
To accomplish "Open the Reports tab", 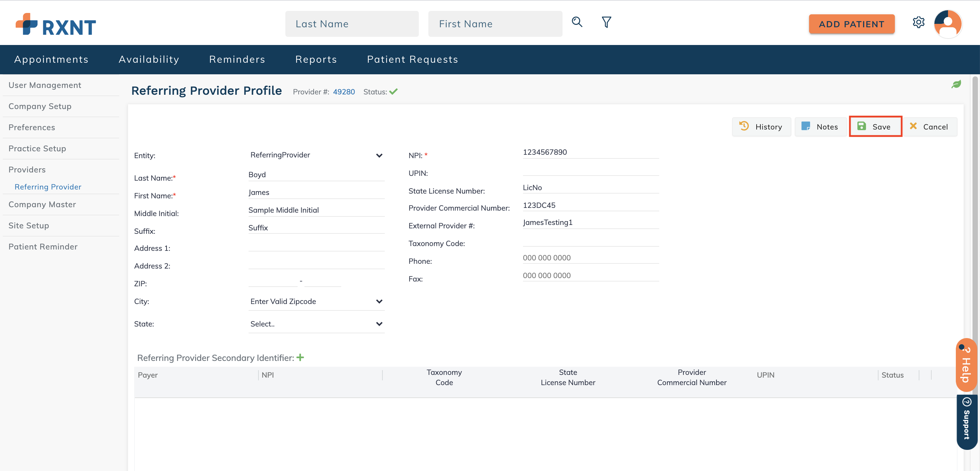I will click(x=316, y=59).
